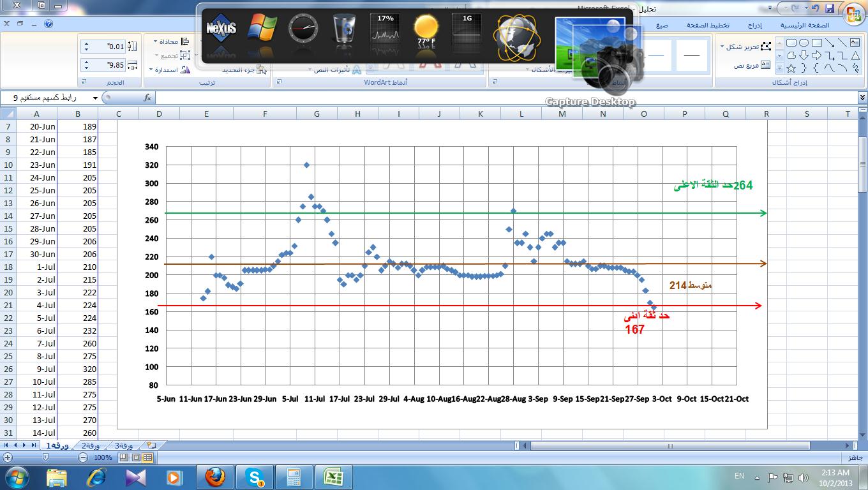
Task: Select the curve line shape
Action: click(x=830, y=68)
